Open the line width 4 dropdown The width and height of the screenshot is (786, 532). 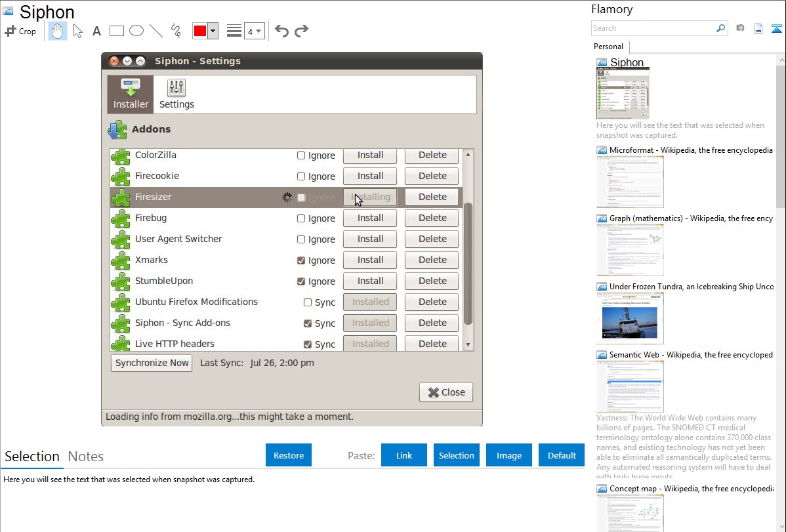[255, 31]
